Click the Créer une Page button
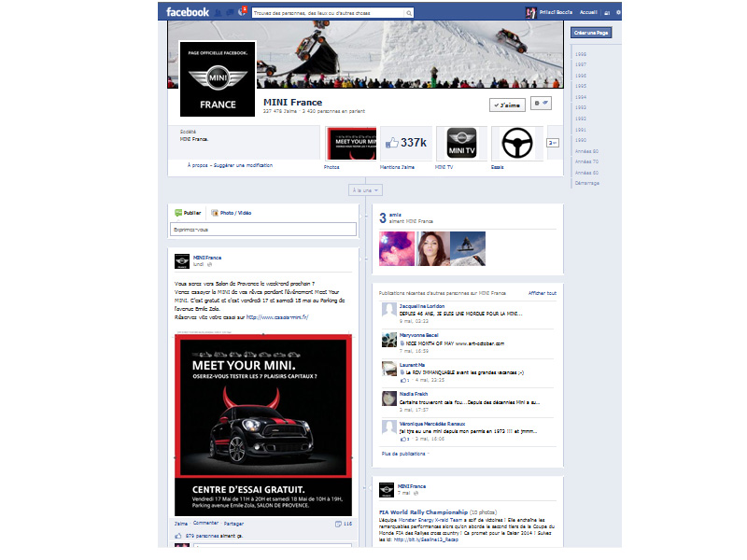747x560 pixels. pyautogui.click(x=591, y=33)
